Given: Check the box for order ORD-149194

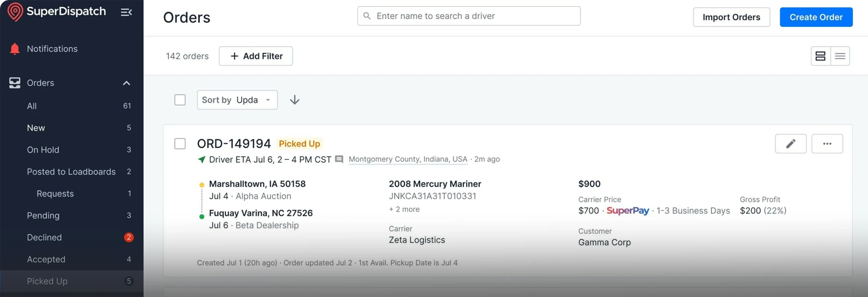Looking at the screenshot, I should pos(180,144).
